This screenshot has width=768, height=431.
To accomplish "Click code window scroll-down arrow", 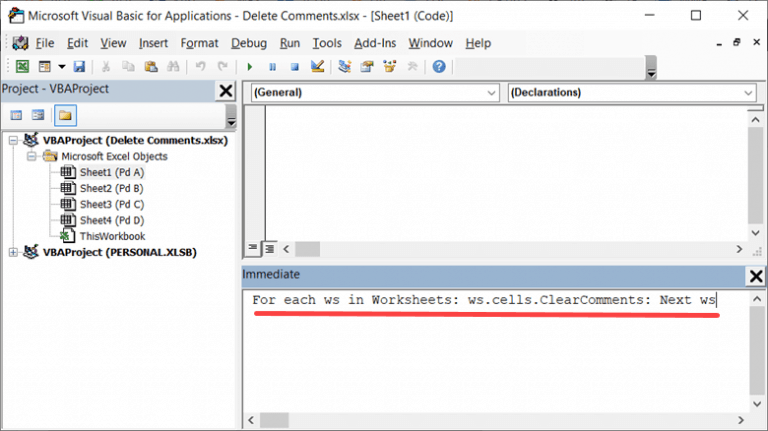I will point(756,233).
